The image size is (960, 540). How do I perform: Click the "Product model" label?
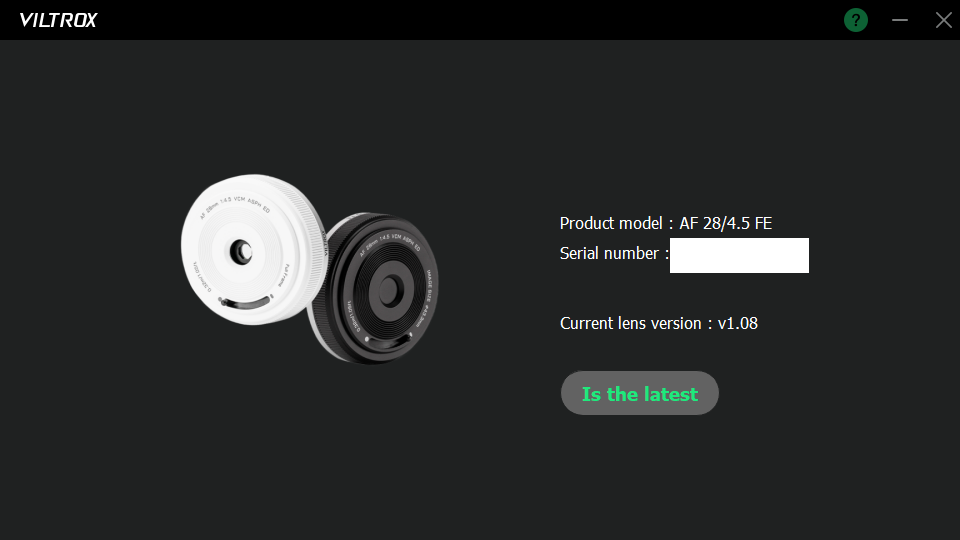coord(611,223)
